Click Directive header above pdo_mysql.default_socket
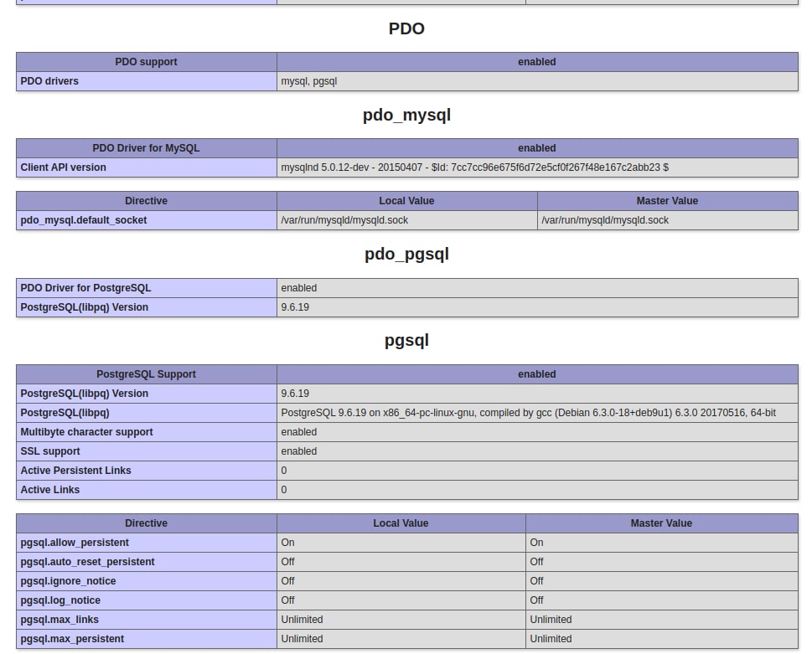812x654 pixels. click(146, 201)
